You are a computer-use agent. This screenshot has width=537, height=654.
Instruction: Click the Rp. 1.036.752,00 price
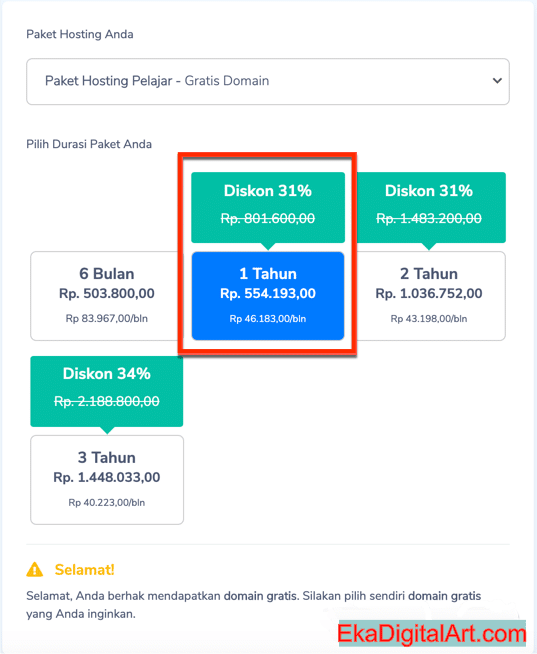point(429,294)
